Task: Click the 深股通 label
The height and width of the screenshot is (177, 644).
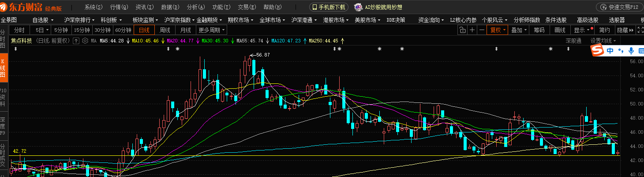Action: [x=573, y=41]
